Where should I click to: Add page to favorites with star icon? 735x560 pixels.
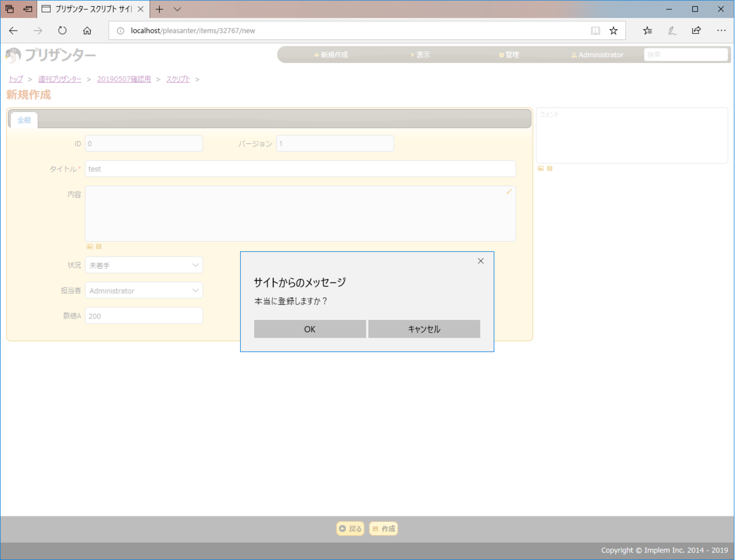(613, 31)
